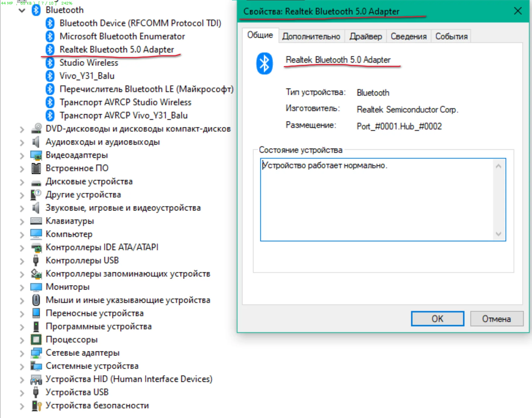Click the Системные устройства folder icon

click(36, 366)
